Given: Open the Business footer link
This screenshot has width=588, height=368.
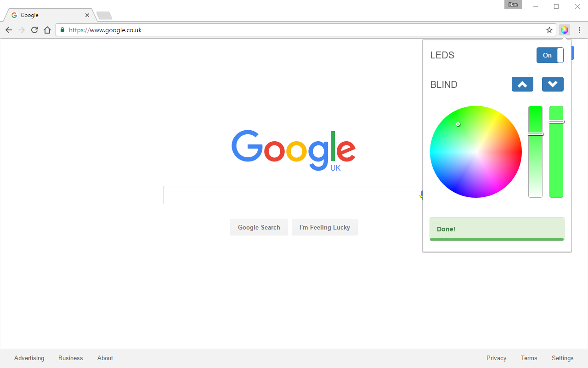Looking at the screenshot, I should coord(71,358).
